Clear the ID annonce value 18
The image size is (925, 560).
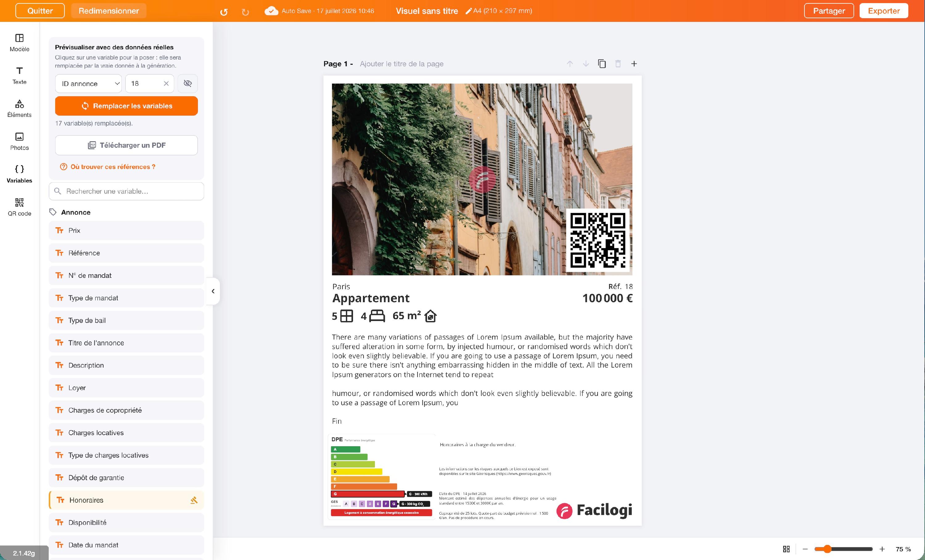(166, 83)
